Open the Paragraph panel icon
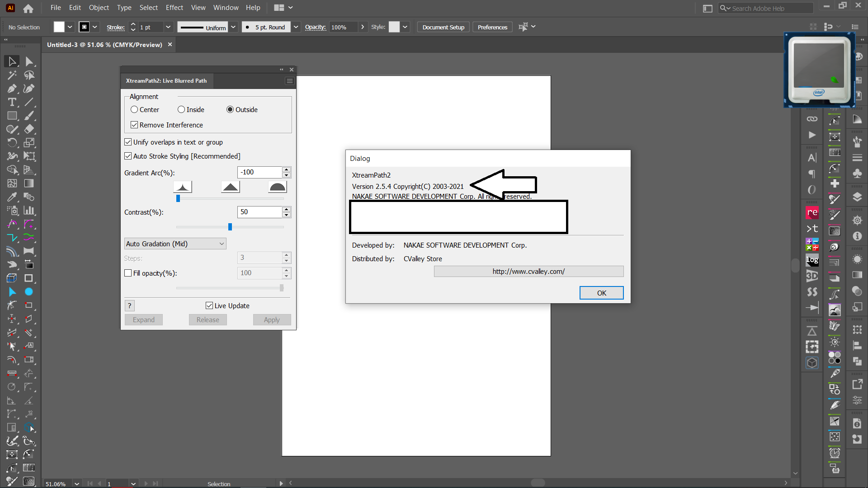Screen dimensions: 868x488 coord(812,174)
